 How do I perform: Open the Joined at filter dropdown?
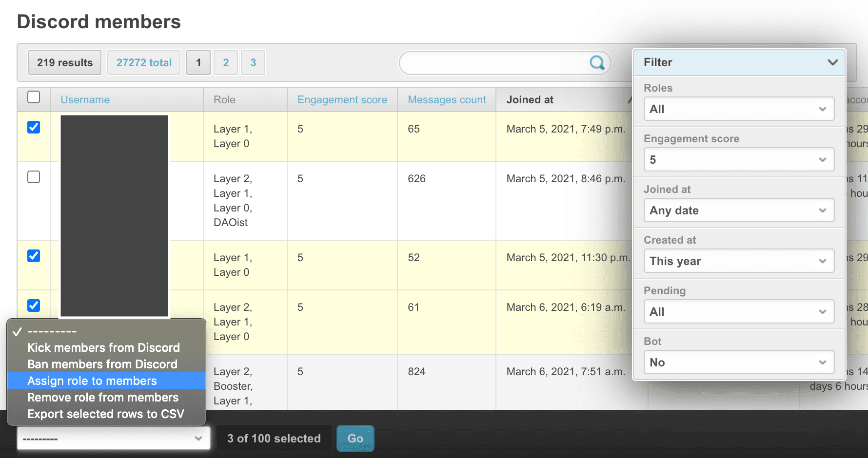pos(739,210)
